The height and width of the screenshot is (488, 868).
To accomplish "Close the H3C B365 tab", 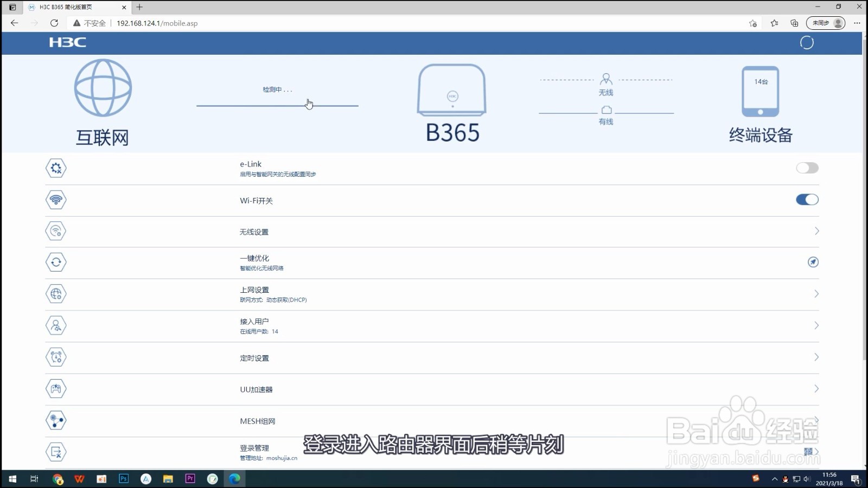I will click(124, 7).
